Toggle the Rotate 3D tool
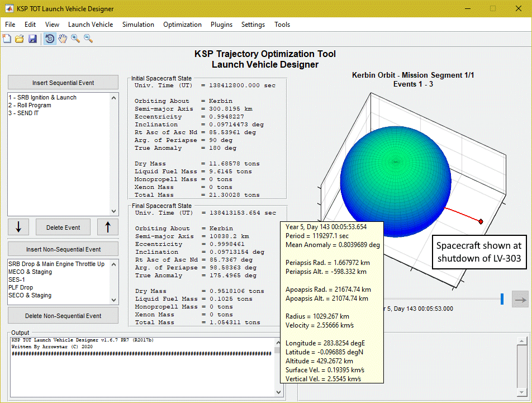This screenshot has width=532, height=403. (x=50, y=39)
